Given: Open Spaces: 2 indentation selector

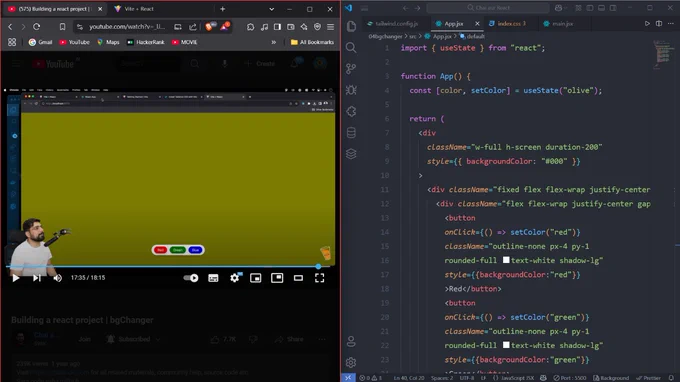Looking at the screenshot, I should coord(442,378).
